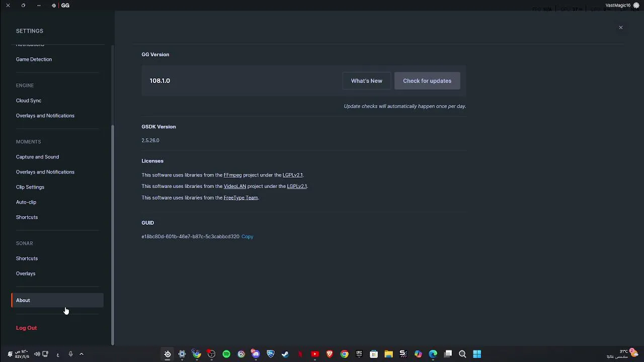Open Brave browser from taskbar

pyautogui.click(x=330, y=354)
